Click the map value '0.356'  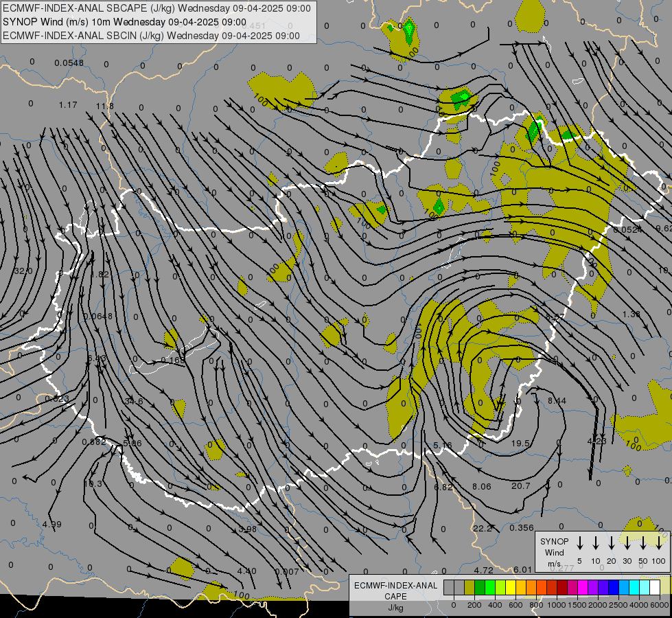[x=522, y=527]
